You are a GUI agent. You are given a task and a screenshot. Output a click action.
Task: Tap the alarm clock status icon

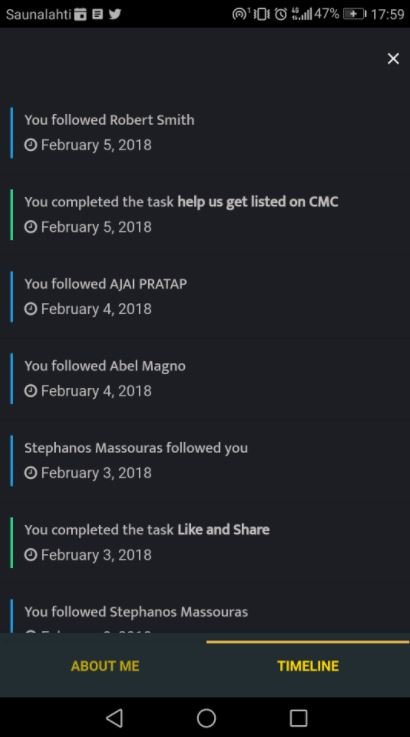[x=281, y=14]
